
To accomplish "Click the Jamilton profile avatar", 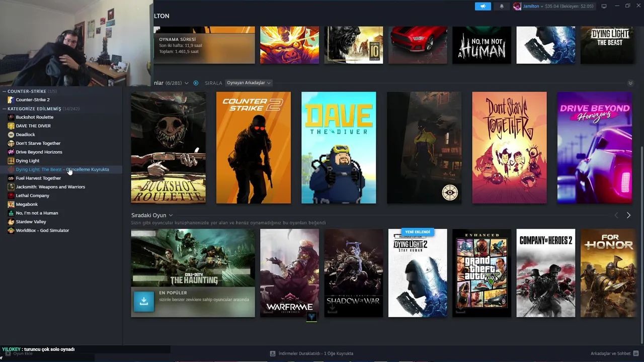I will [x=517, y=6].
